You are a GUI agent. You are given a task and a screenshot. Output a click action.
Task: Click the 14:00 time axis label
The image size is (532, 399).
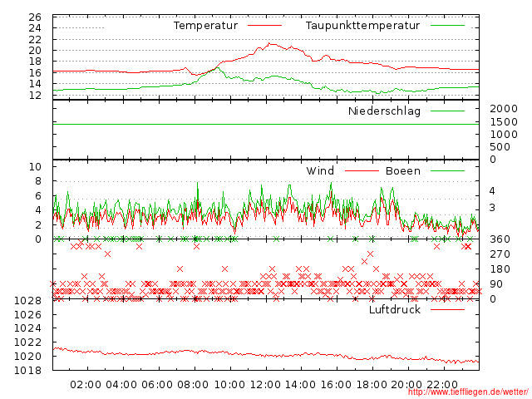[x=301, y=385]
